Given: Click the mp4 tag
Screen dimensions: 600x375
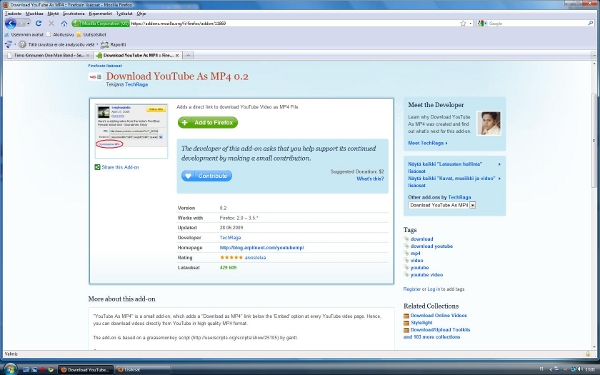Looking at the screenshot, I should (x=415, y=253).
